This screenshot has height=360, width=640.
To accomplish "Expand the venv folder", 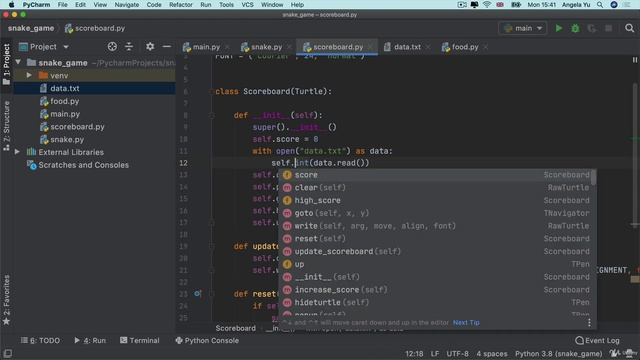I will pos(29,76).
